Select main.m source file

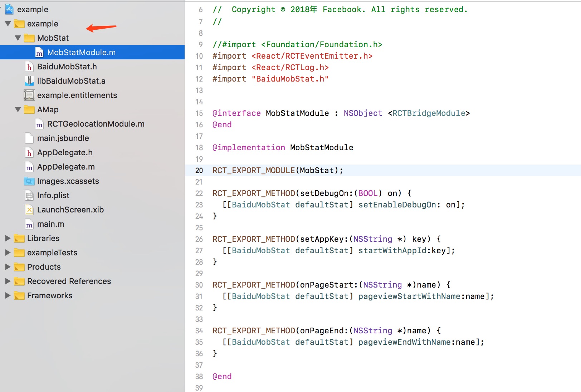pyautogui.click(x=51, y=224)
